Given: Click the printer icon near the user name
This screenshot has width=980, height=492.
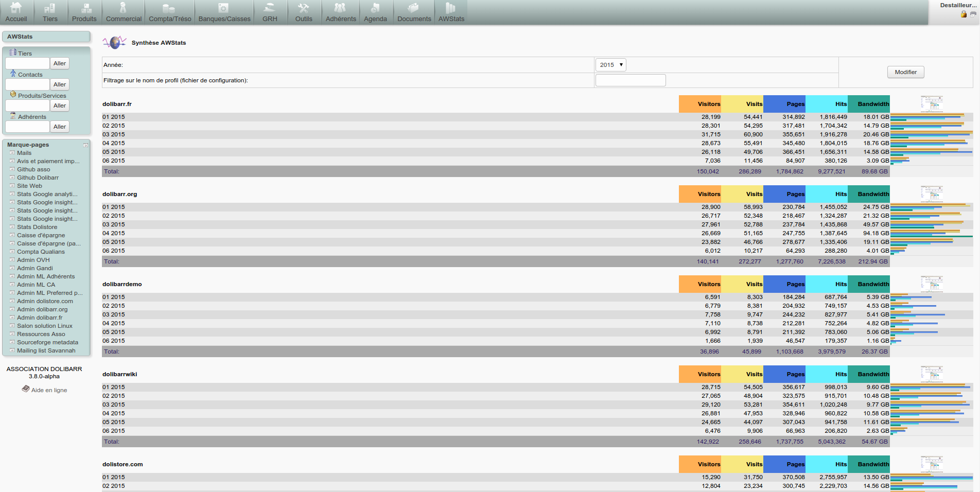Looking at the screenshot, I should pyautogui.click(x=973, y=14).
